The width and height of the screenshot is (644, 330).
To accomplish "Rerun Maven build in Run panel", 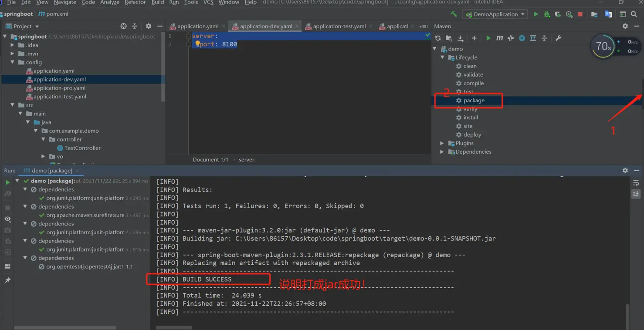I will pos(7,182).
